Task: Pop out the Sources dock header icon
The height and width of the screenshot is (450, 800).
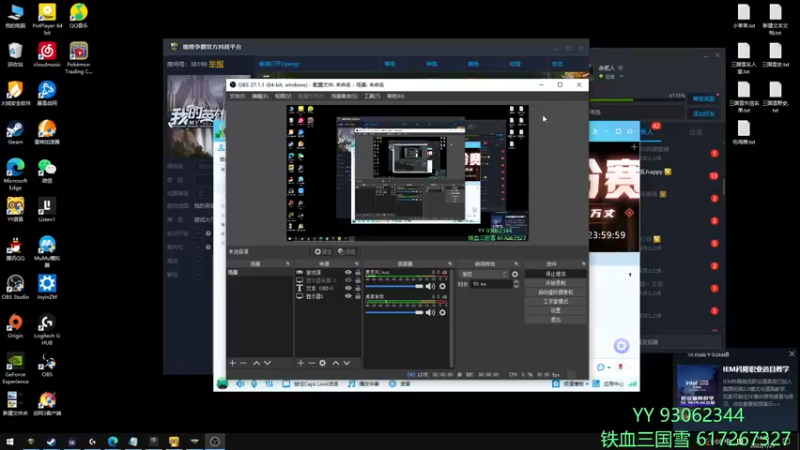Action: pos(357,264)
